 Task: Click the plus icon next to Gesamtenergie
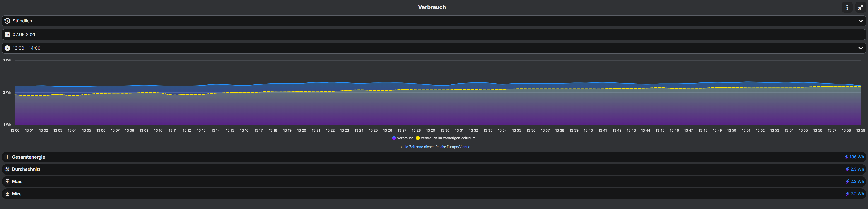point(7,157)
